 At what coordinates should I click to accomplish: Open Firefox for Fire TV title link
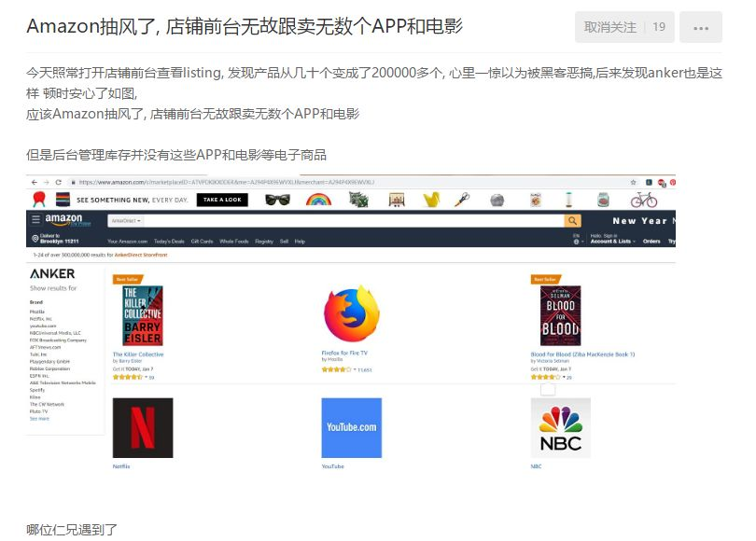[344, 353]
